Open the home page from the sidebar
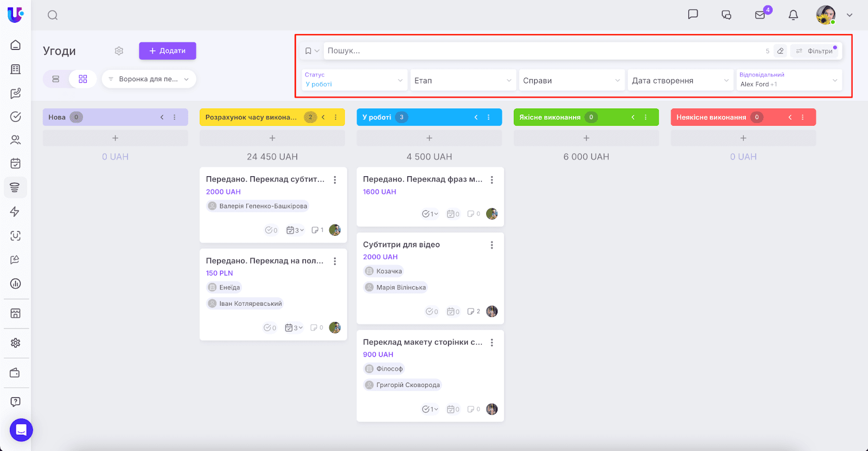This screenshot has width=868, height=451. tap(16, 45)
